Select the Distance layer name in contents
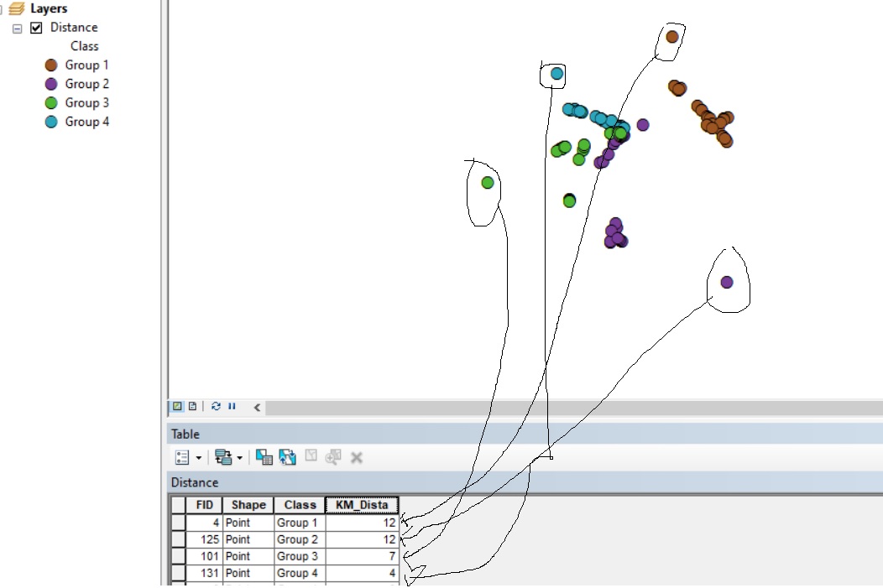 [74, 28]
